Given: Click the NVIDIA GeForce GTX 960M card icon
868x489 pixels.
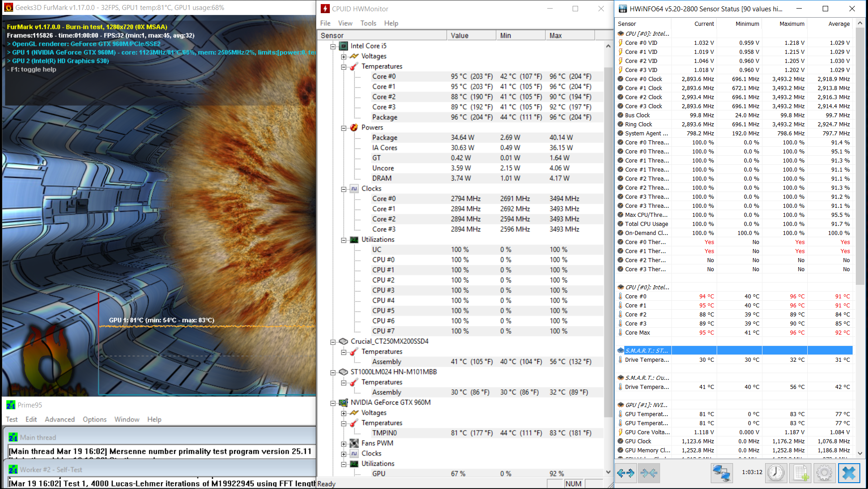Looking at the screenshot, I should coord(344,403).
